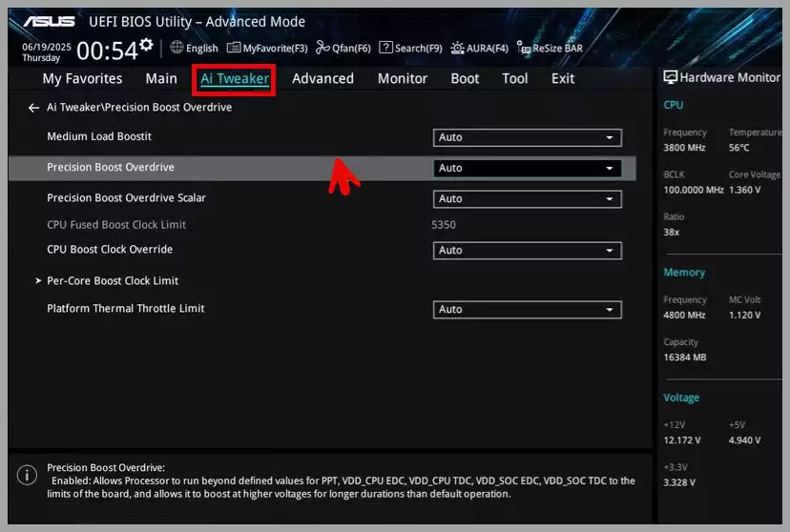Screen dimensions: 790x532
Task: Open AURA(F4) lighting icon
Action: click(457, 48)
